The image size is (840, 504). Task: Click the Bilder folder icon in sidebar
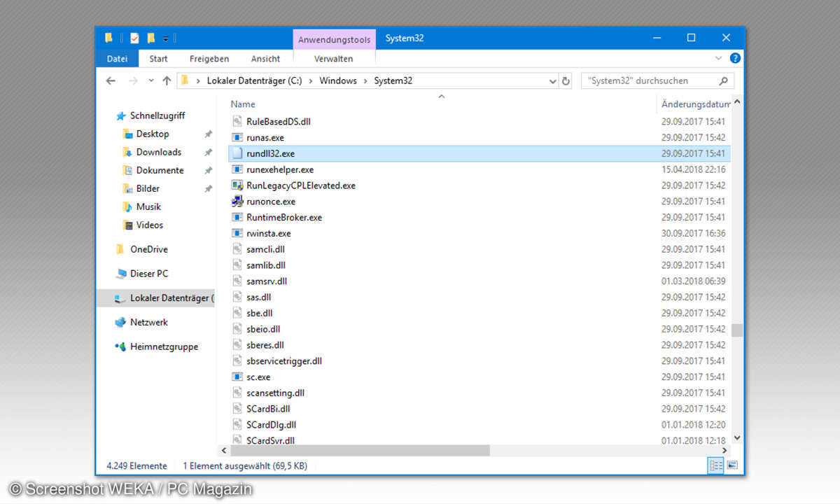point(127,188)
